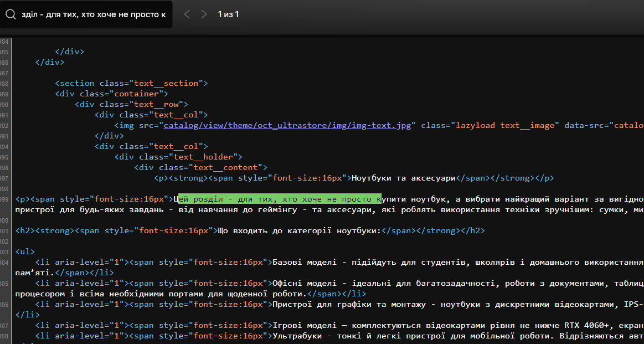Image resolution: width=644 pixels, height=344 pixels.
Task: Click the "container" class attribute value
Action: pyautogui.click(x=136, y=94)
